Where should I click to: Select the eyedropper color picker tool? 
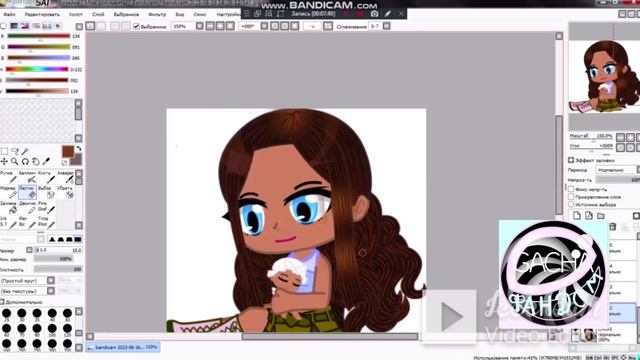point(46,162)
